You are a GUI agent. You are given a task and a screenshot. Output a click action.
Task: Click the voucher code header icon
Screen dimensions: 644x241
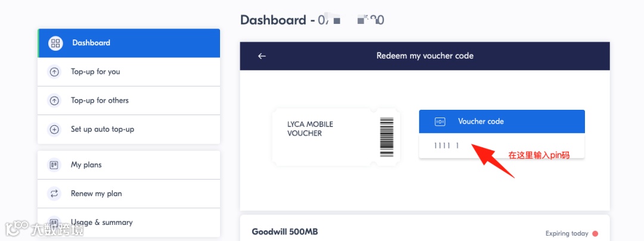pos(440,122)
